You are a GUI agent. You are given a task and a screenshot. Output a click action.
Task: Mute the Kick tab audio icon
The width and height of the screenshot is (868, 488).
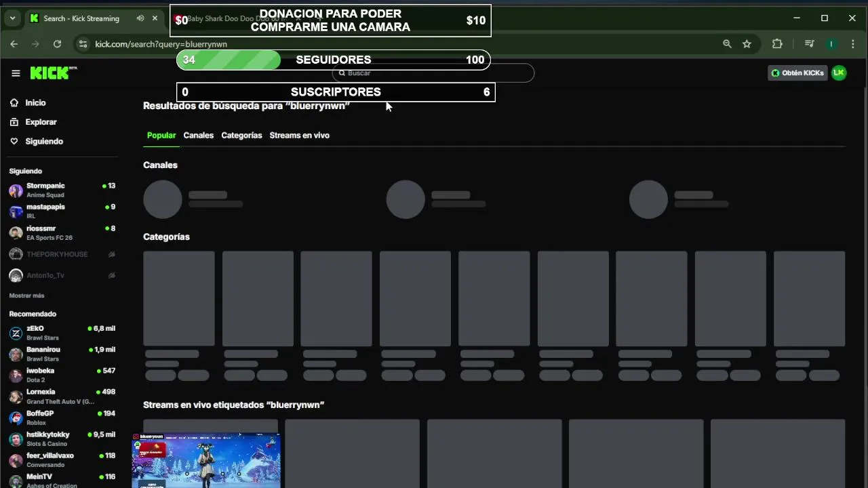pyautogui.click(x=140, y=18)
